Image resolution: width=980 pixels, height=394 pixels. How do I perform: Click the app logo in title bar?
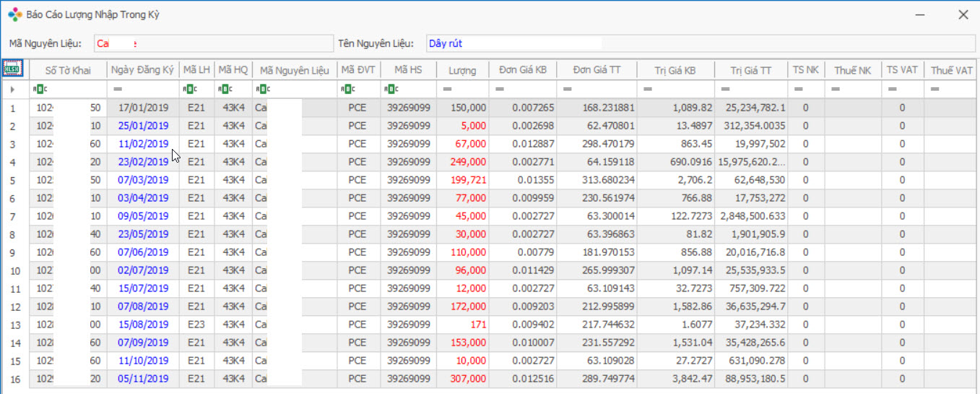tap(14, 14)
